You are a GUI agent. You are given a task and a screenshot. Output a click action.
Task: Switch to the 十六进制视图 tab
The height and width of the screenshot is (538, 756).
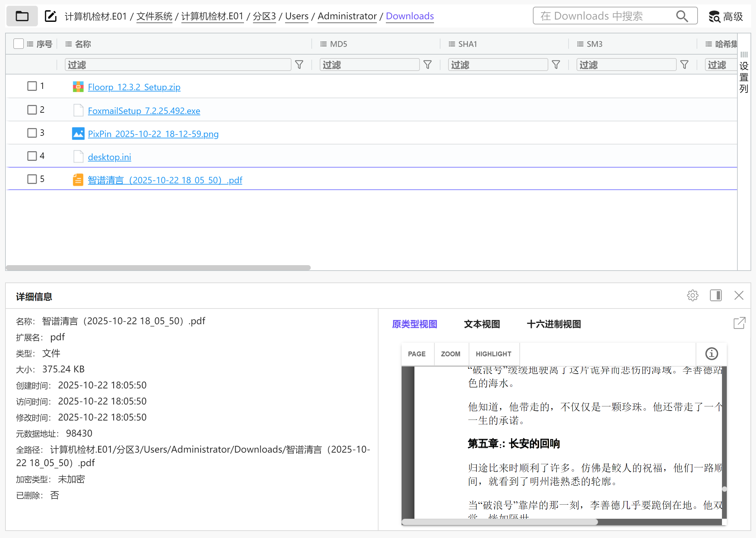[553, 324]
